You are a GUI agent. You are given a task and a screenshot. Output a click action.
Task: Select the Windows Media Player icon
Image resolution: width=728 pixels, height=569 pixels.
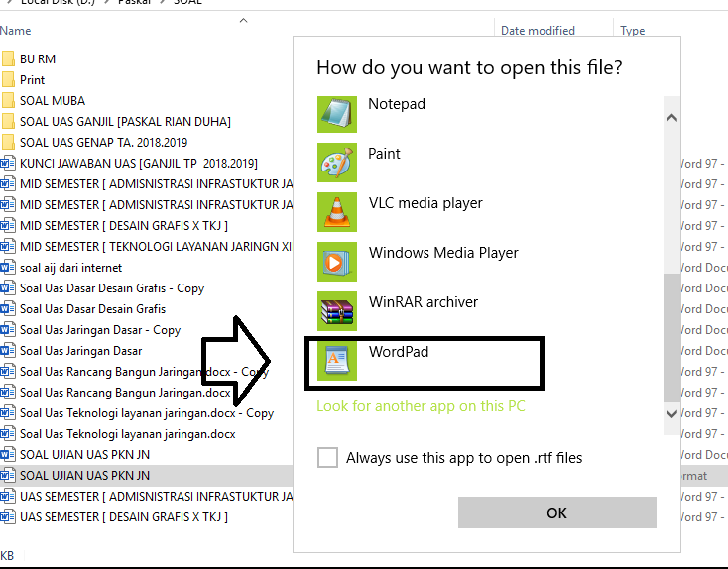[337, 262]
